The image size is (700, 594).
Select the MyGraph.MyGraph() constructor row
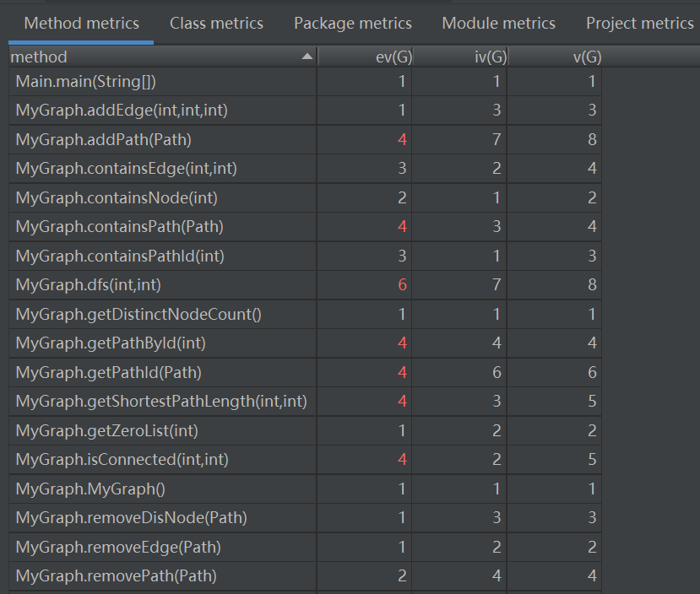point(305,489)
